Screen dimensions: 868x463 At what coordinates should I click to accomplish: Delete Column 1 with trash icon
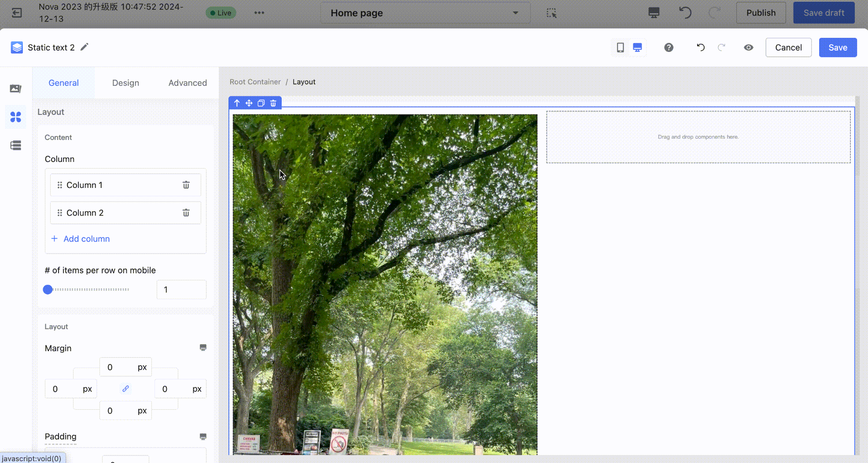[186, 185]
